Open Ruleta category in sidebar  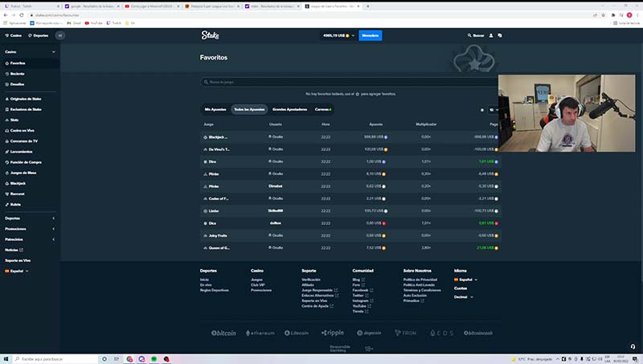point(15,204)
